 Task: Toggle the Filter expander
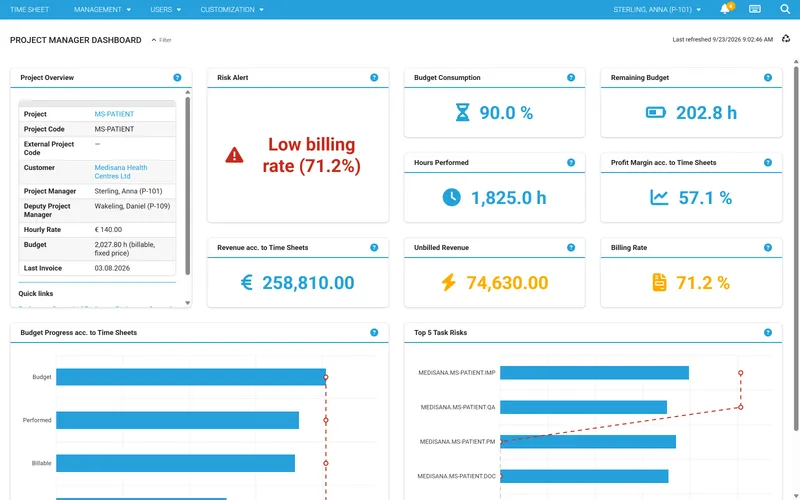(161, 40)
